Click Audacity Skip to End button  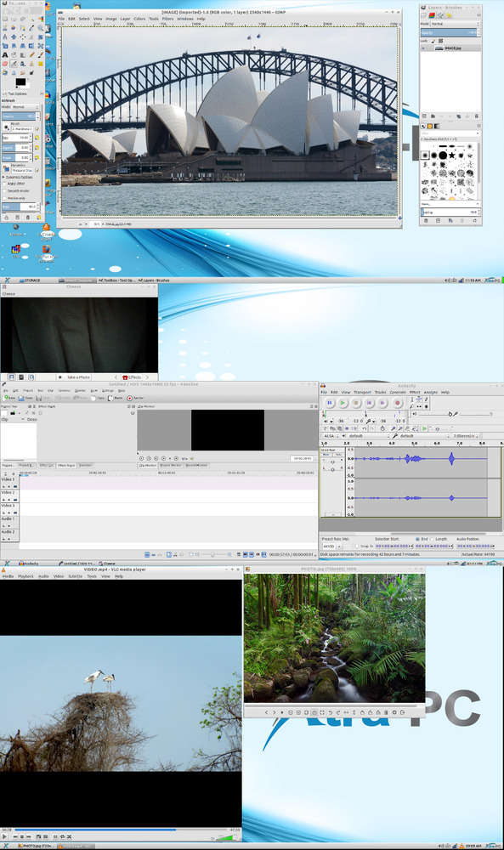pos(382,403)
